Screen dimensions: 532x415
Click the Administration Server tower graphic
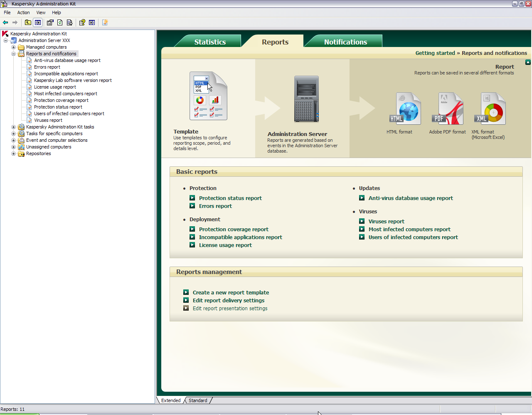click(306, 99)
